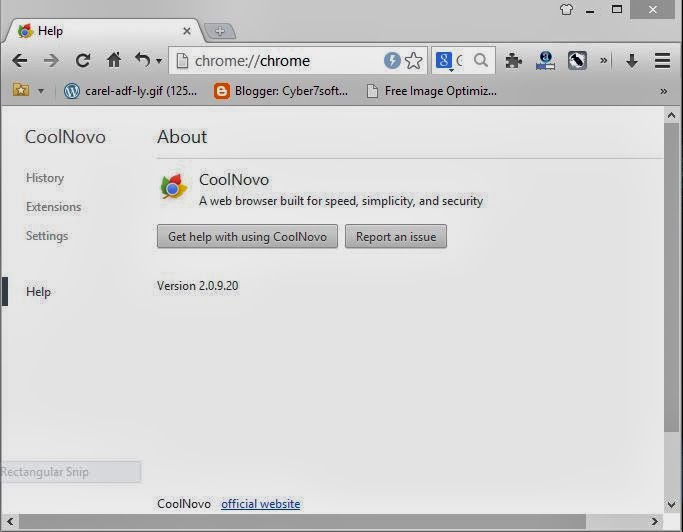Open the Google search engine selector
This screenshot has width=683, height=532.
point(444,61)
